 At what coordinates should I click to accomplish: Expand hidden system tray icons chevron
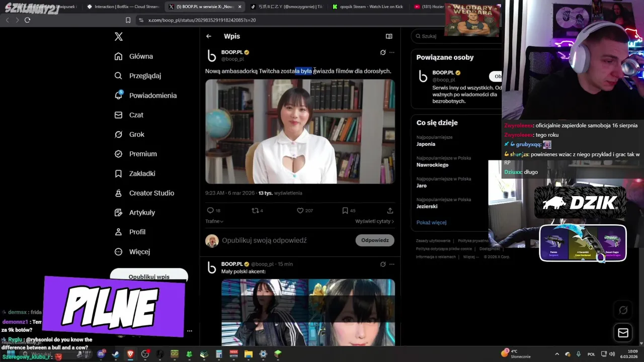[x=557, y=354]
